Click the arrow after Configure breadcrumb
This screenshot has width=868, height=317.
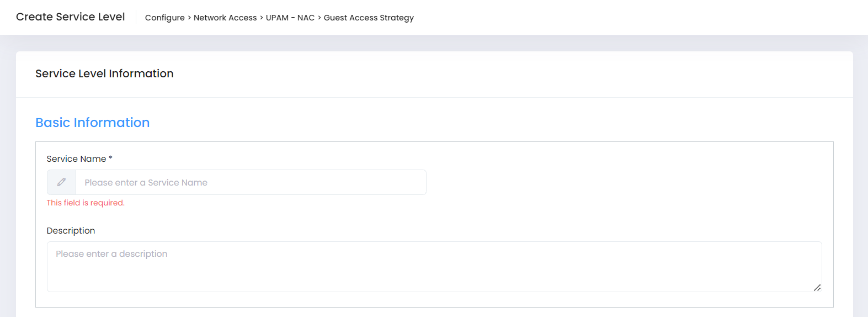189,18
